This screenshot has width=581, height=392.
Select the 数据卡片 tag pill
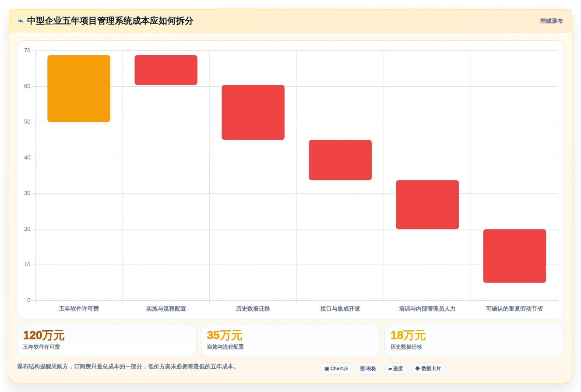428,369
